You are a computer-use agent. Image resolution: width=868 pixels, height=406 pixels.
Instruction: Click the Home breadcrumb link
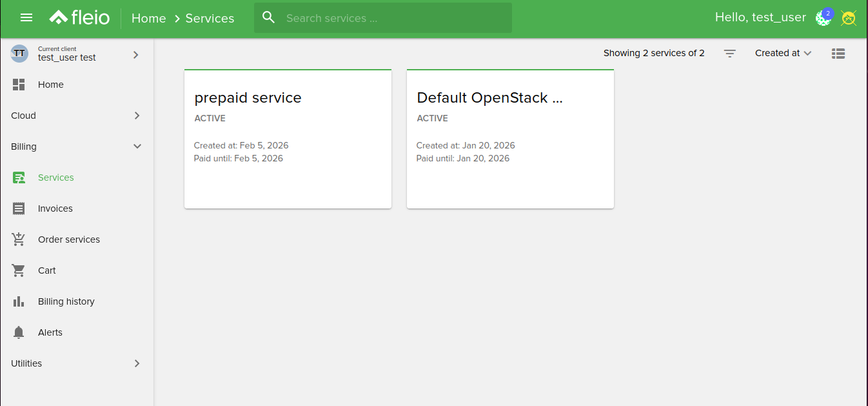click(x=148, y=18)
